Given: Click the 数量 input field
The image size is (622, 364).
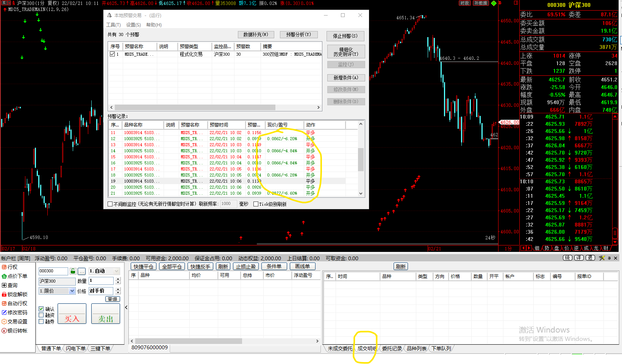Looking at the screenshot, I should [101, 281].
